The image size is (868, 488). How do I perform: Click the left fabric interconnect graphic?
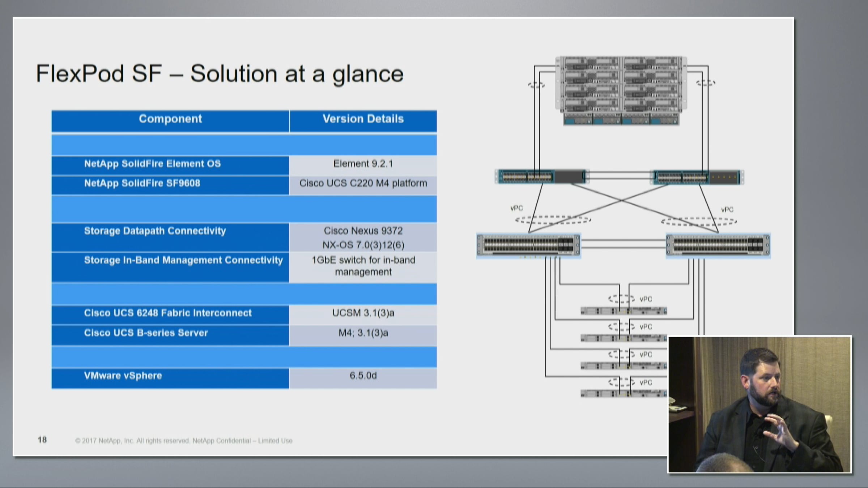[x=541, y=177]
